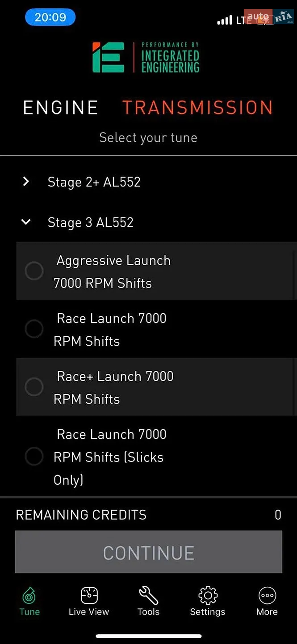Select the second Race Launch 7000 radio

pos(34,329)
